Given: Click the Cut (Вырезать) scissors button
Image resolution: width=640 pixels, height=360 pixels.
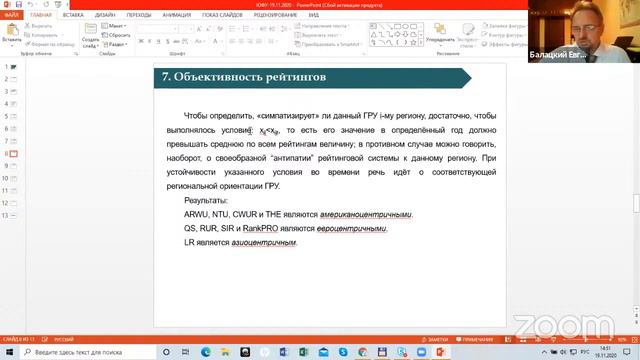Looking at the screenshot, I should coord(38,26).
